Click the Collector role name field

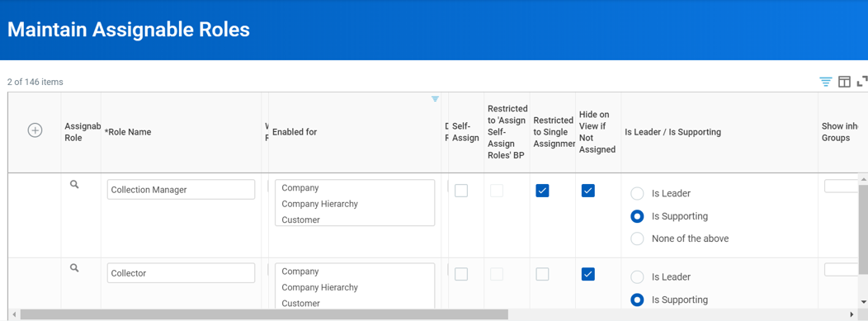181,273
